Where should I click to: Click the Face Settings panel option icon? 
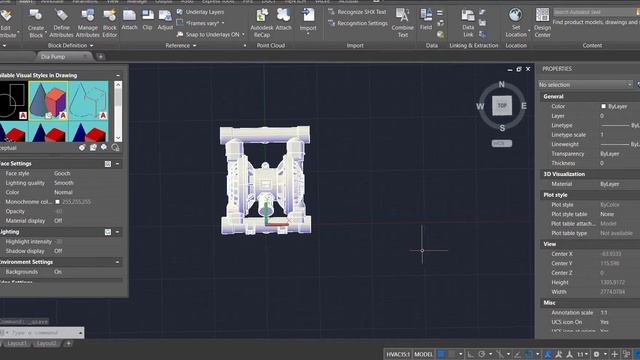tap(108, 164)
